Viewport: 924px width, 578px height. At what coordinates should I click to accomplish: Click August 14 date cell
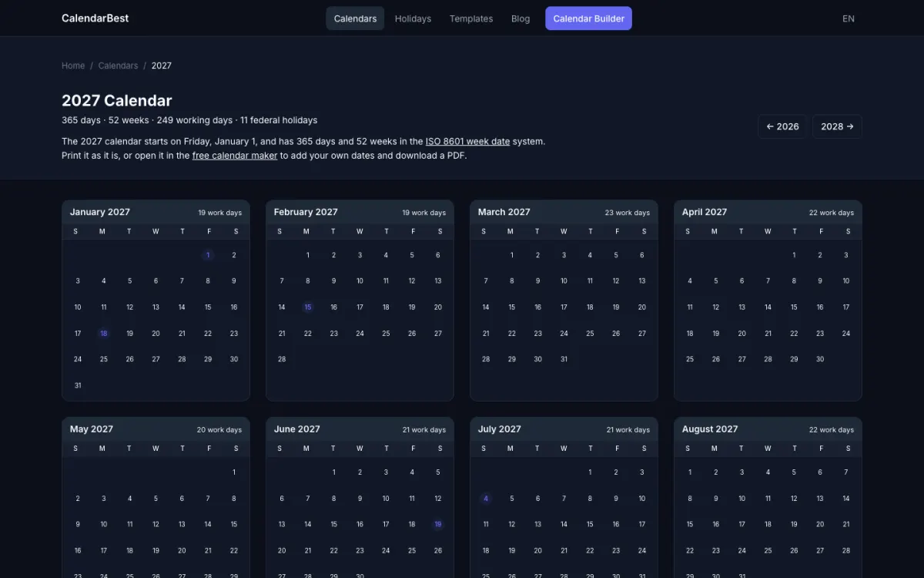click(846, 499)
